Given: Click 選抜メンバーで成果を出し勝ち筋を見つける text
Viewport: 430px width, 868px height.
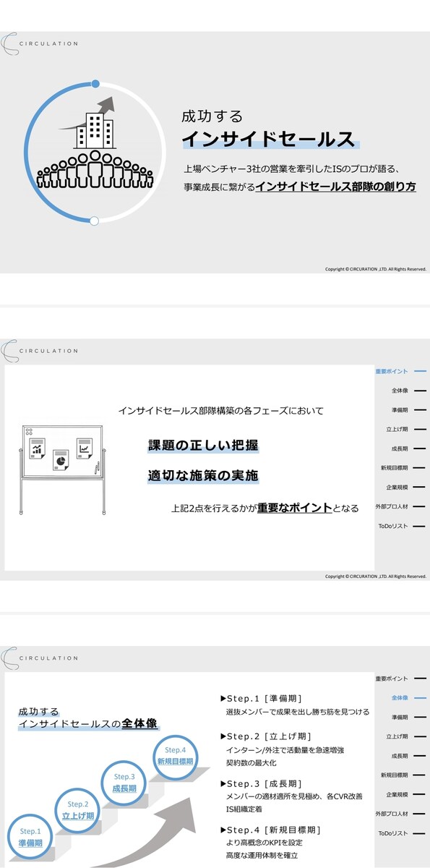Looking at the screenshot, I should [298, 712].
